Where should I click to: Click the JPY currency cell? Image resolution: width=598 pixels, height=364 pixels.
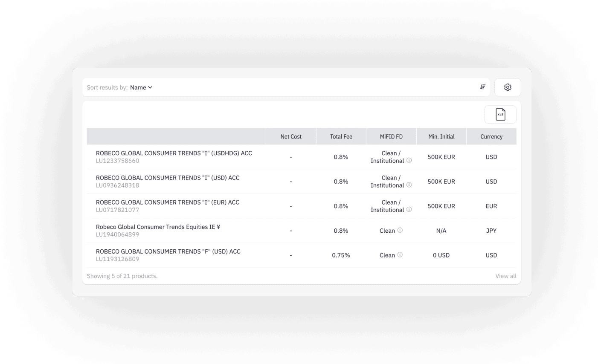click(x=491, y=231)
